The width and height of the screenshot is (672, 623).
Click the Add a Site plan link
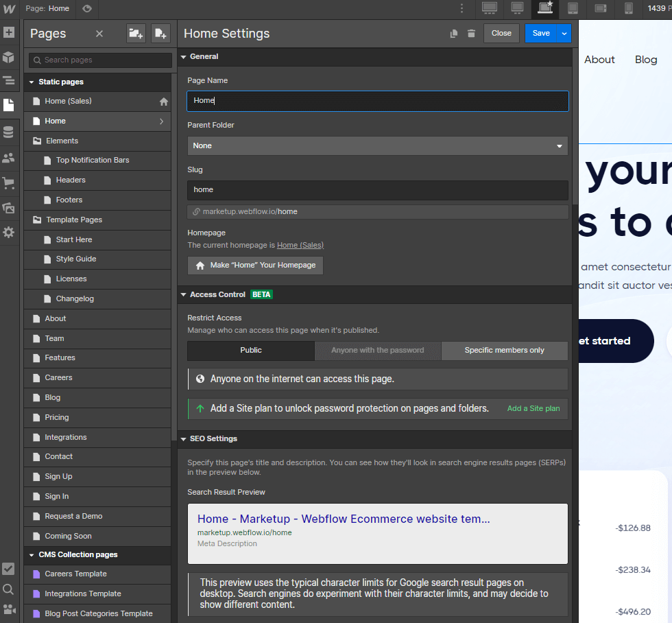(533, 408)
